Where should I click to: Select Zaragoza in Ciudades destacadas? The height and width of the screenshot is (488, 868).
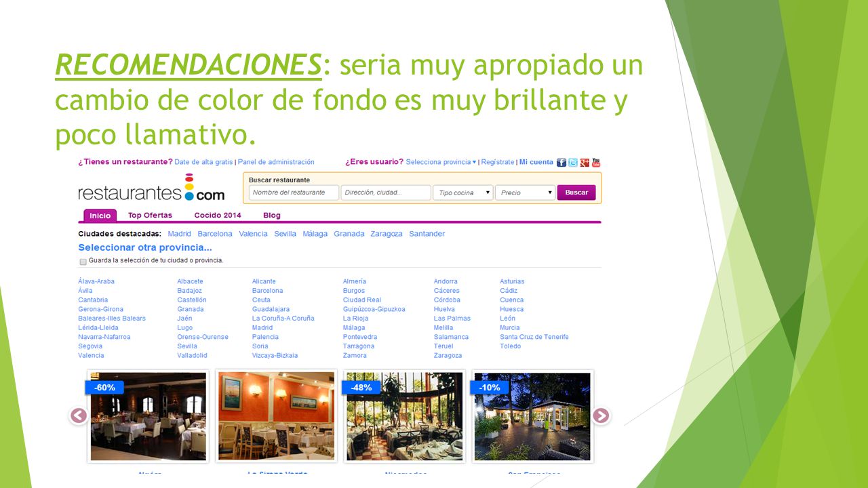(x=387, y=234)
